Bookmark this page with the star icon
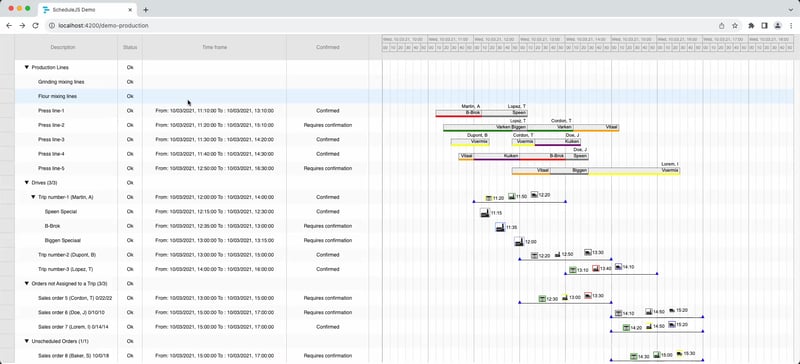 [735, 26]
